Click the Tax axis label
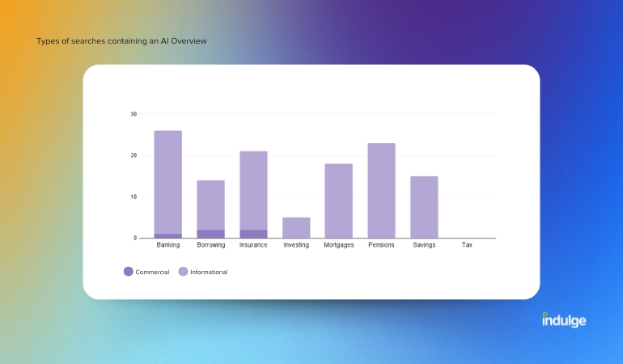 468,245
